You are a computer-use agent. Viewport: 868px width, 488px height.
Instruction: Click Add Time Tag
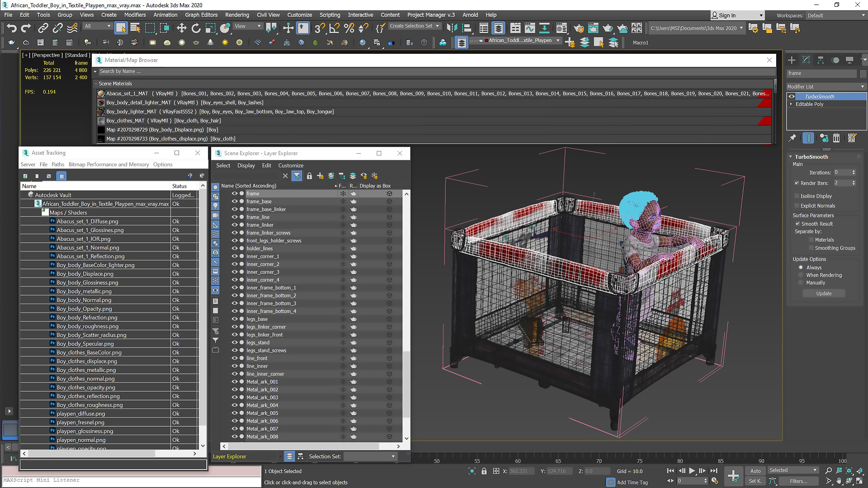[x=632, y=483]
